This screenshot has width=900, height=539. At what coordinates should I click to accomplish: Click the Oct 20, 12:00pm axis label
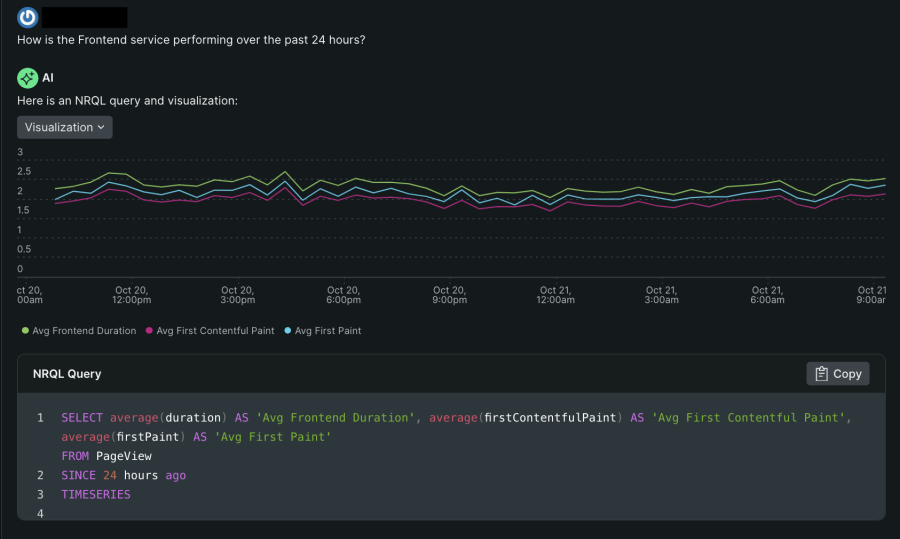coord(132,295)
